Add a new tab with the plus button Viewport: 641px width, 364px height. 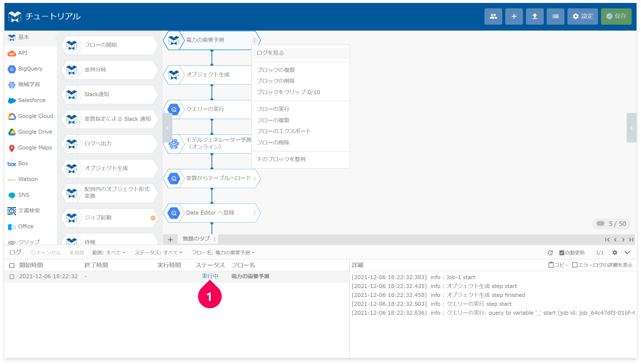(x=170, y=239)
